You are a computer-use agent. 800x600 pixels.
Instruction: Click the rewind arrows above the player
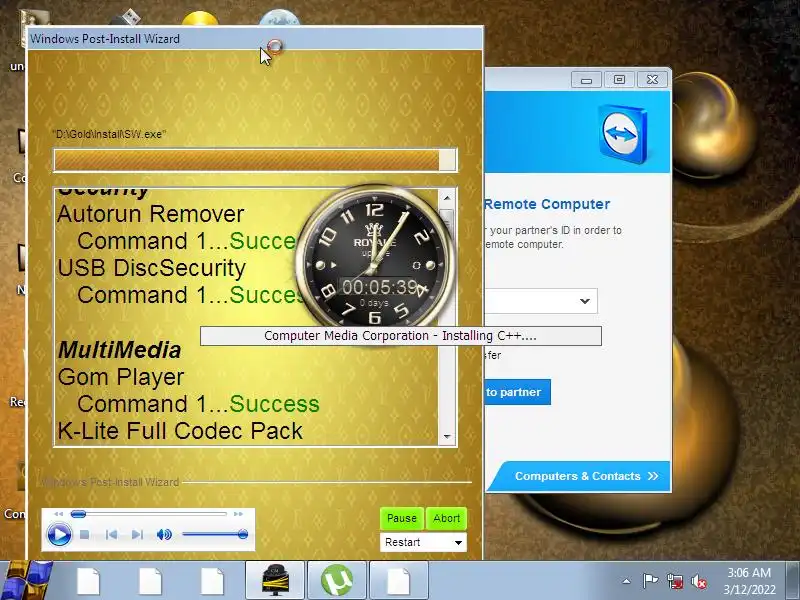click(59, 514)
